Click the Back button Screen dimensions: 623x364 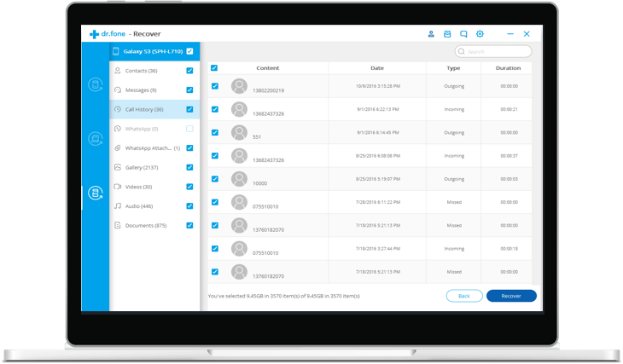click(x=464, y=296)
